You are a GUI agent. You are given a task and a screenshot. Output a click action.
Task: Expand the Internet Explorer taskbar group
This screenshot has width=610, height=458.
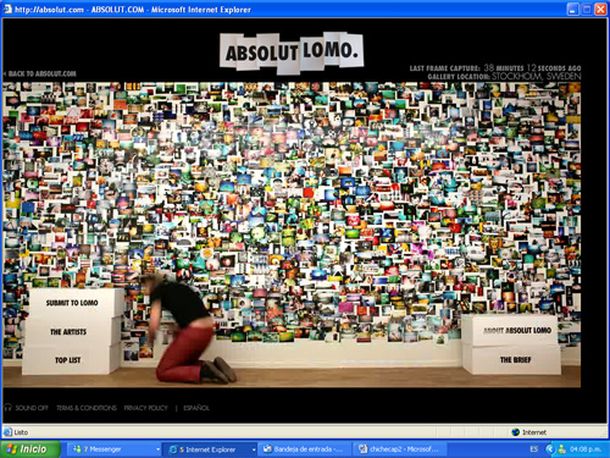click(x=206, y=450)
